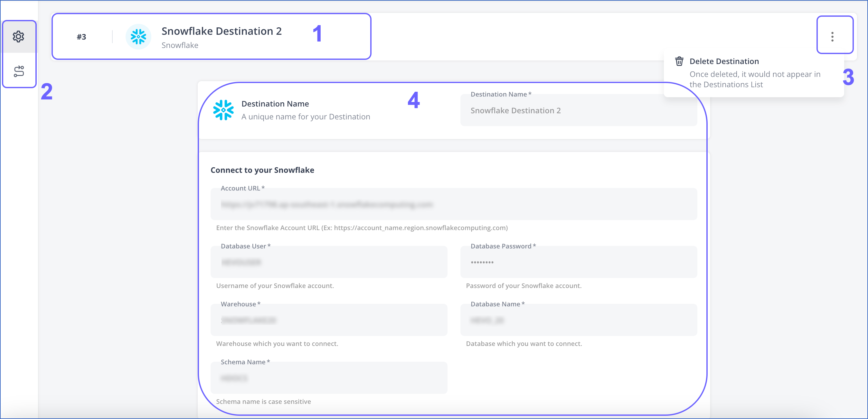The image size is (868, 419).
Task: Click the Snowflake logo in the header
Action: click(x=138, y=36)
